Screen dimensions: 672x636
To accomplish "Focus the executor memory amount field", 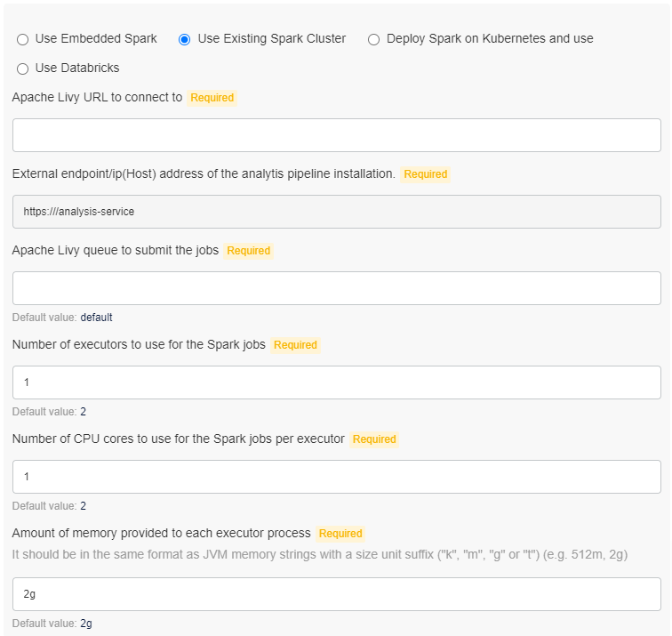I will (x=336, y=594).
